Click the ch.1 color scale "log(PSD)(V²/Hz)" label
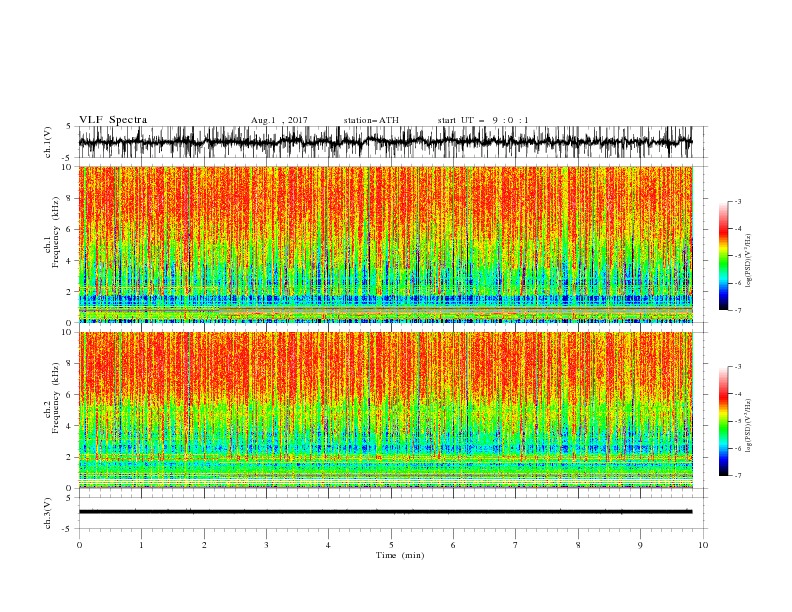The image size is (792, 612). pos(749,261)
